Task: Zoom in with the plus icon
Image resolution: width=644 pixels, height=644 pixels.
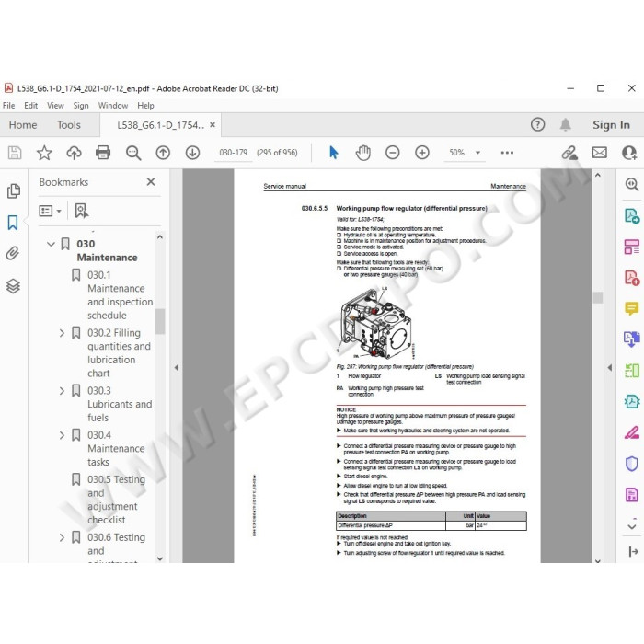Action: click(421, 153)
